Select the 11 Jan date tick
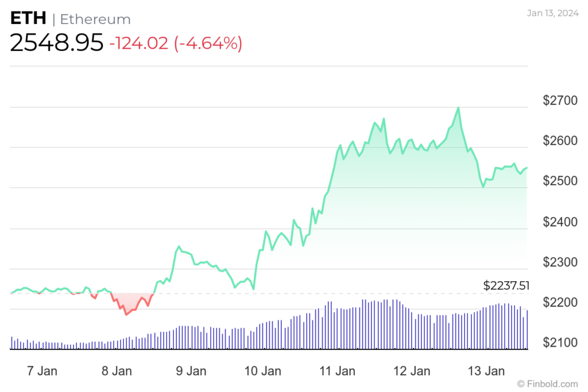 (337, 371)
